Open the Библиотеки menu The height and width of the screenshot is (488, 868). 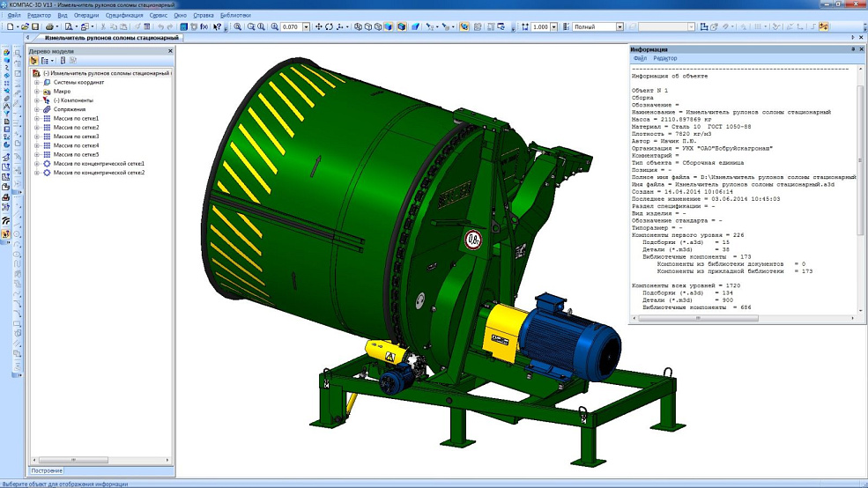tap(235, 16)
